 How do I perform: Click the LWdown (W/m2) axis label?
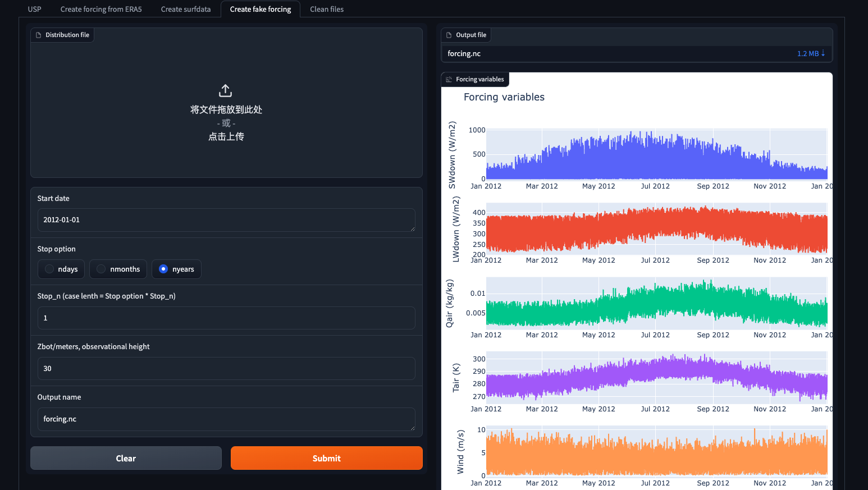click(456, 229)
